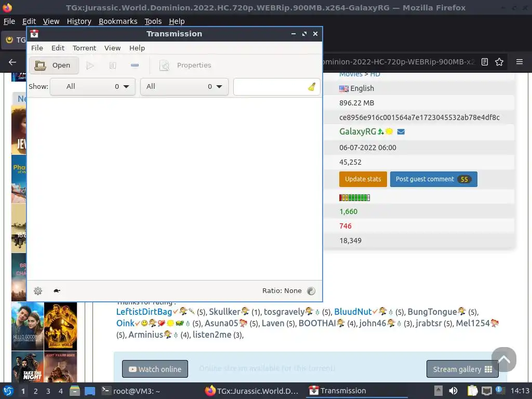Clear filter text with the broom icon

point(312,87)
